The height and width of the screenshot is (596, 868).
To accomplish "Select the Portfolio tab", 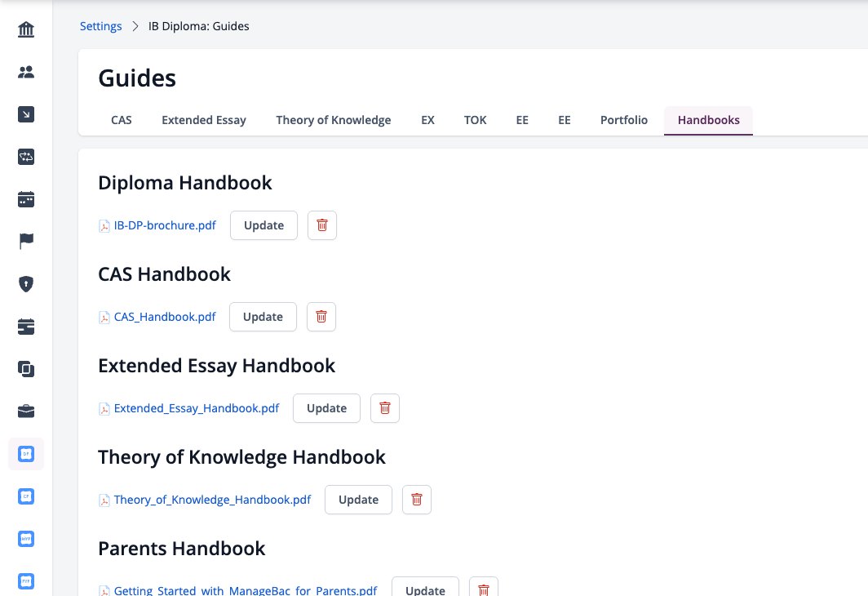I will [624, 120].
